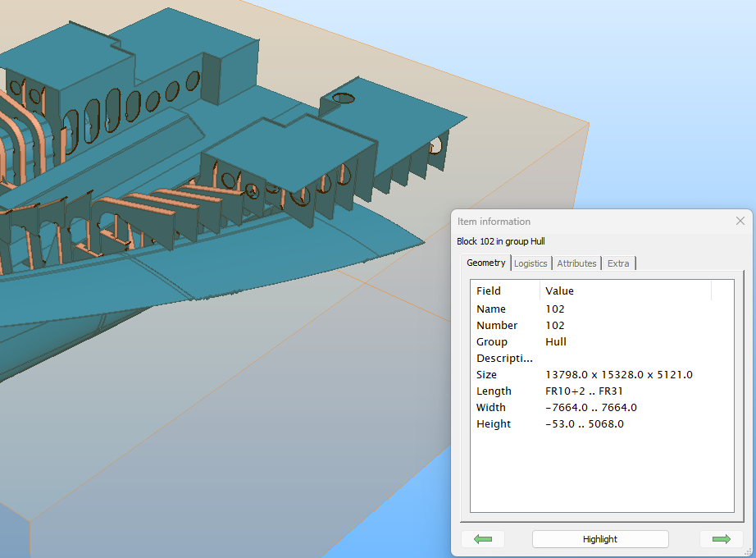Select the Size value 13798.0 x 15328.0 x 5121.0
756x558 pixels.
[619, 374]
